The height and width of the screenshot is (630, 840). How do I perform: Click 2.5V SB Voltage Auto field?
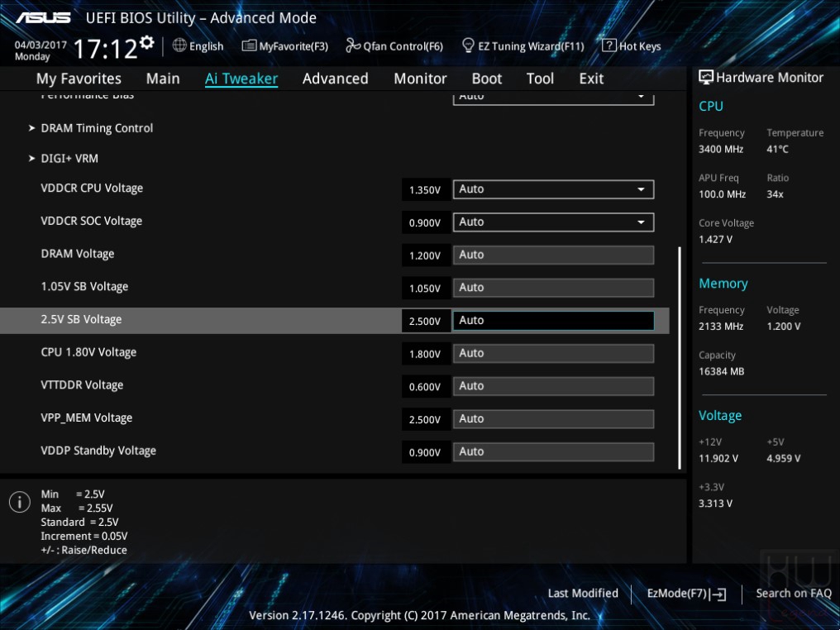[553, 320]
